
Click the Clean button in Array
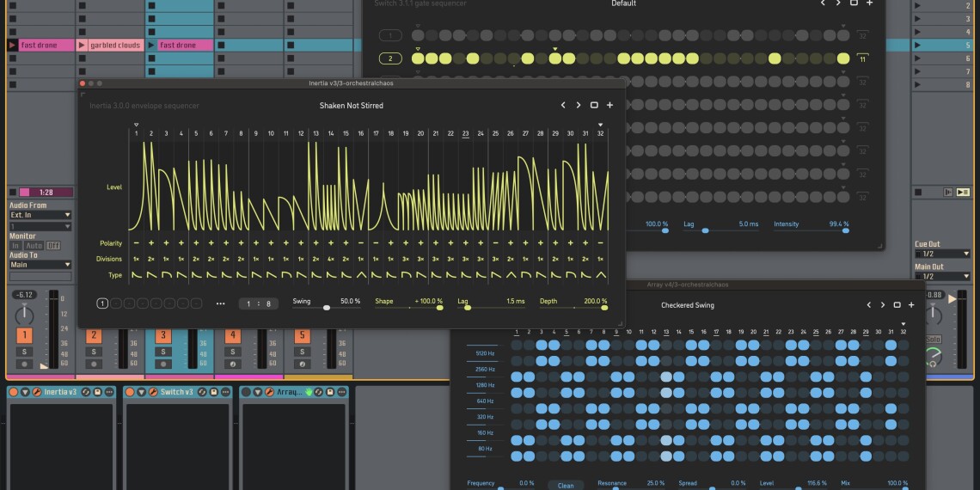566,485
